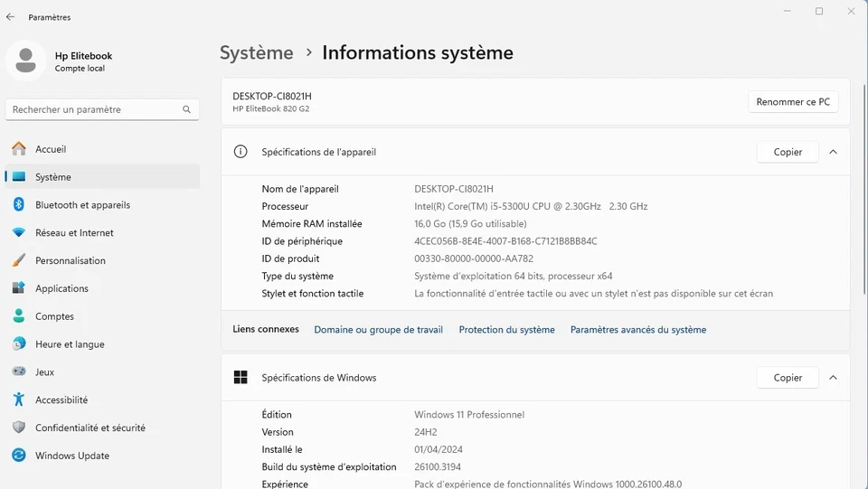Click the HP EliteBook 820 G2 model text

(270, 109)
